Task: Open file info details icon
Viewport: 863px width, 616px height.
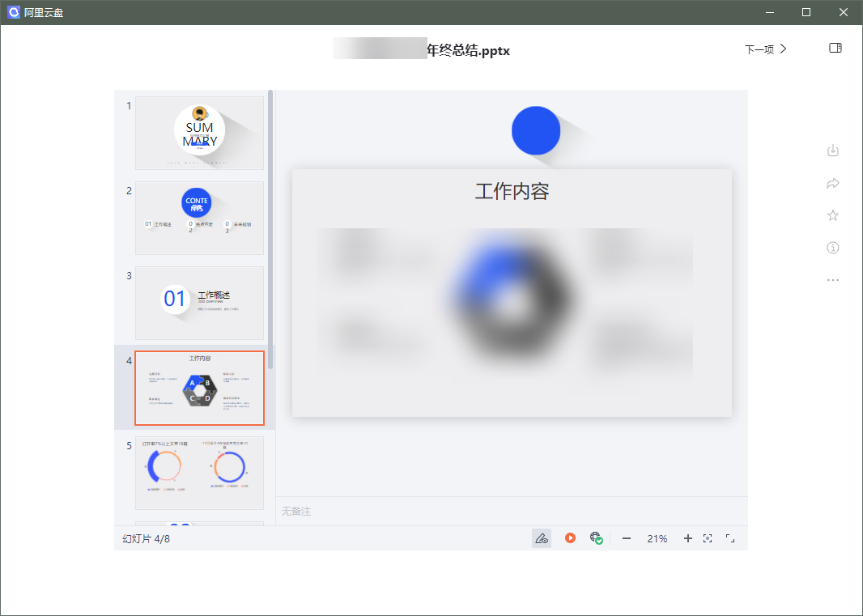Action: point(833,248)
